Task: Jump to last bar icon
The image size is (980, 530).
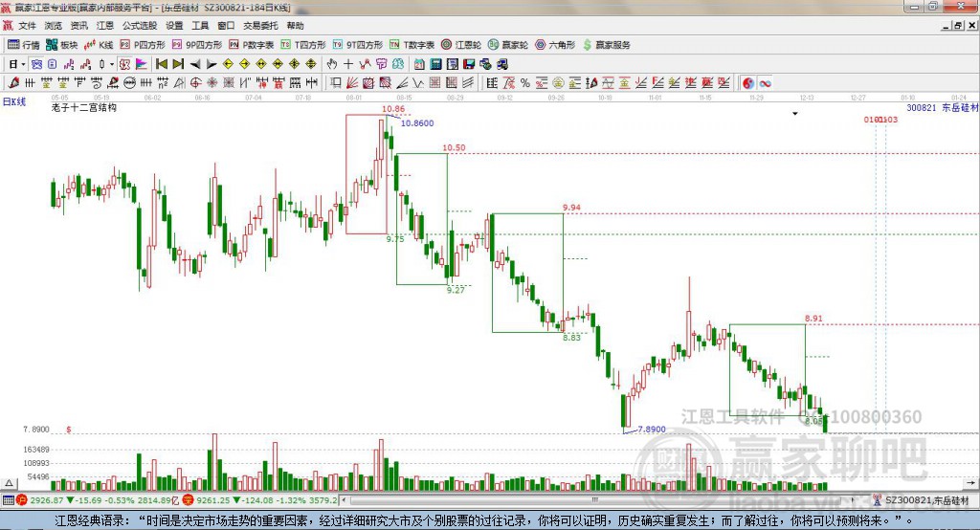Action: (178, 64)
